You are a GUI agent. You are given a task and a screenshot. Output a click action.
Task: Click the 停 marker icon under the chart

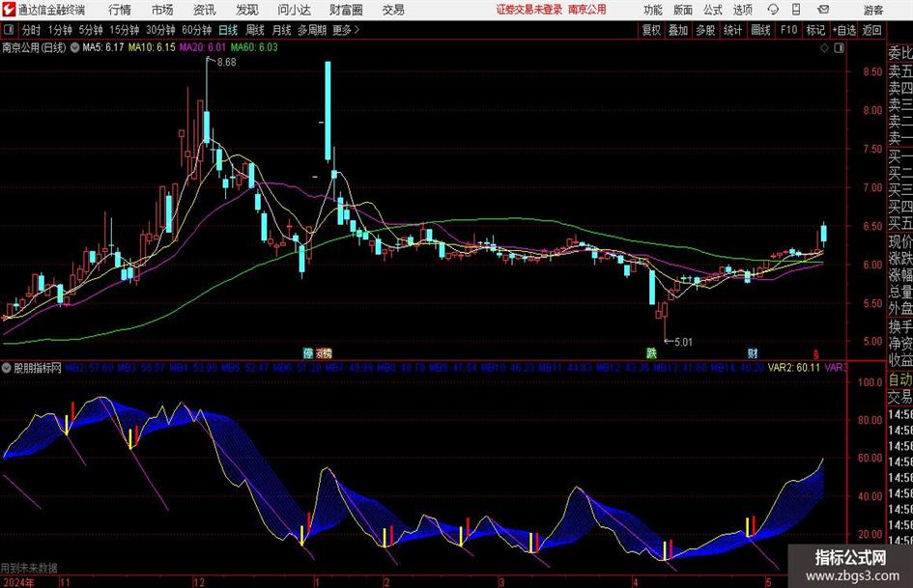point(308,352)
